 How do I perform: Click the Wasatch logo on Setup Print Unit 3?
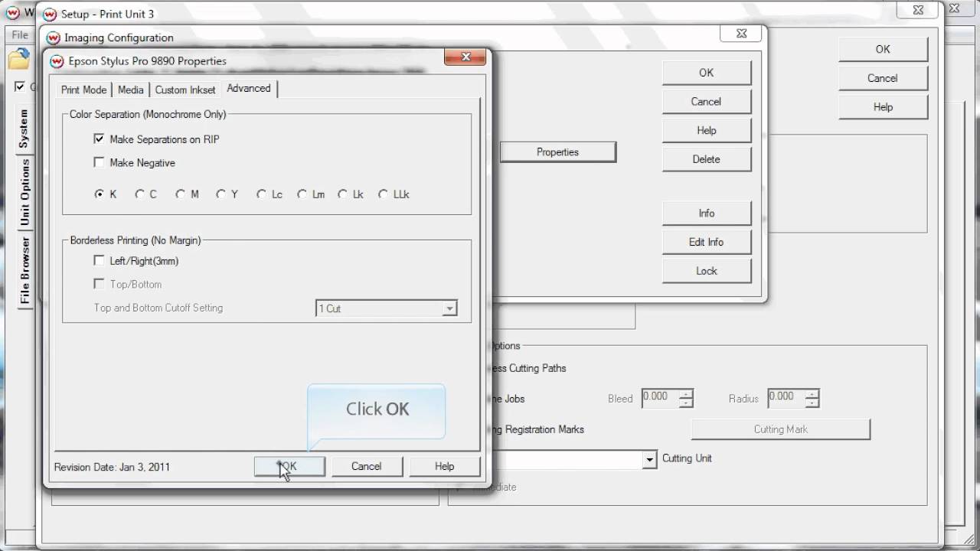click(x=50, y=13)
